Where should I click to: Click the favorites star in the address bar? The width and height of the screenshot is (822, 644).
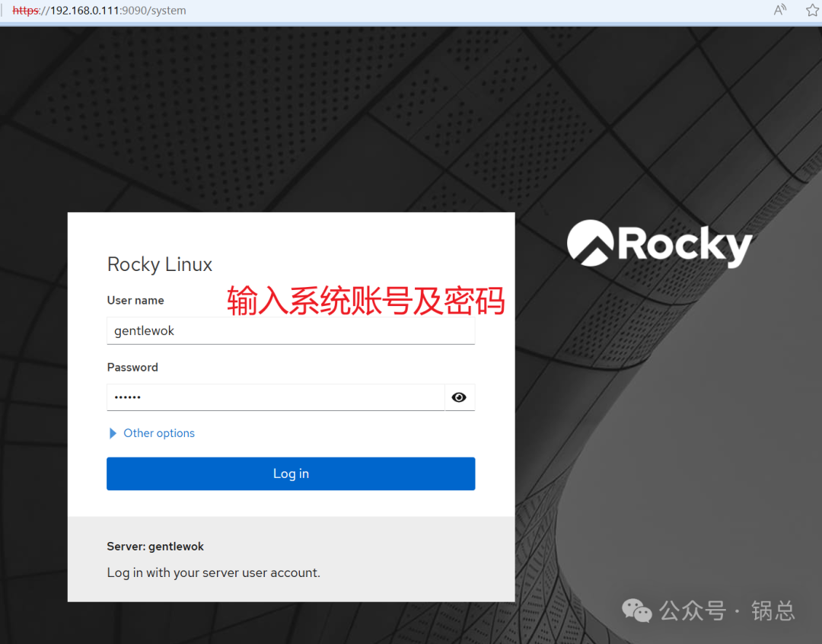[x=812, y=10]
